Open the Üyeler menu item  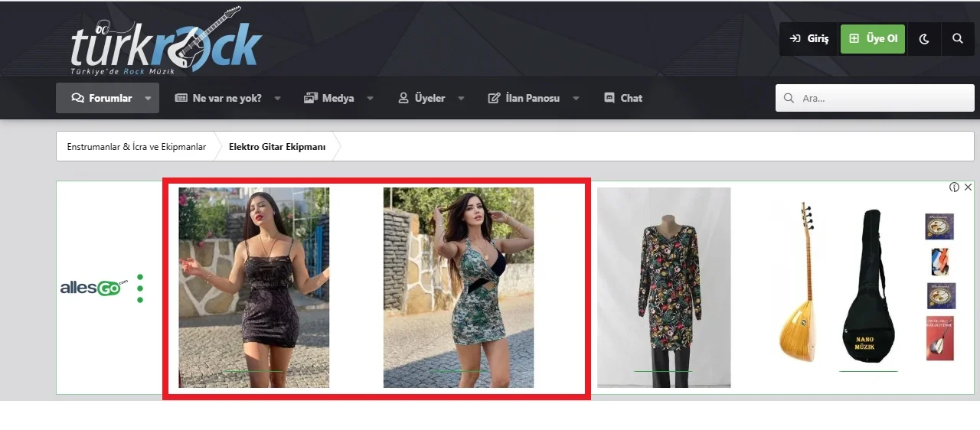point(422,98)
